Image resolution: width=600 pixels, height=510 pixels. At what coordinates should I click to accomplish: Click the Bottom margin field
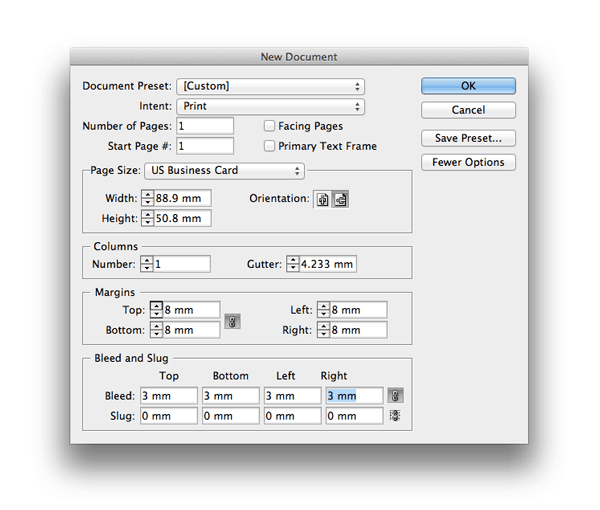[191, 330]
